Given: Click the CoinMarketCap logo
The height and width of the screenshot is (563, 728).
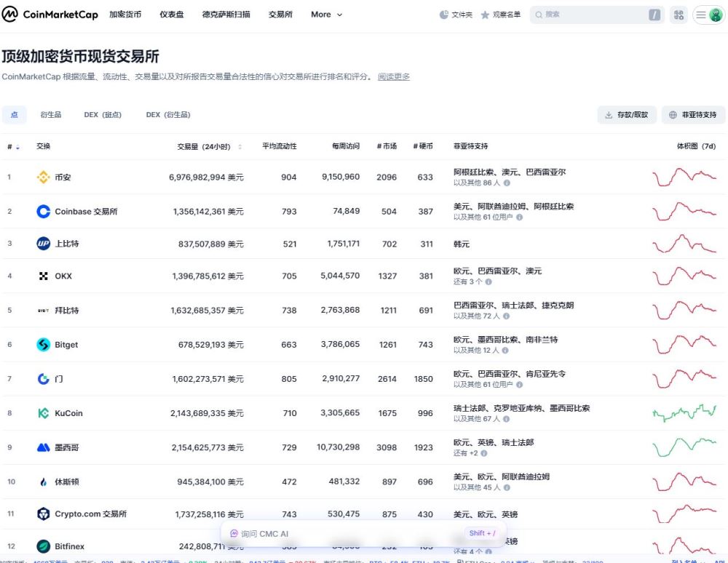Looking at the screenshot, I should click(x=50, y=15).
